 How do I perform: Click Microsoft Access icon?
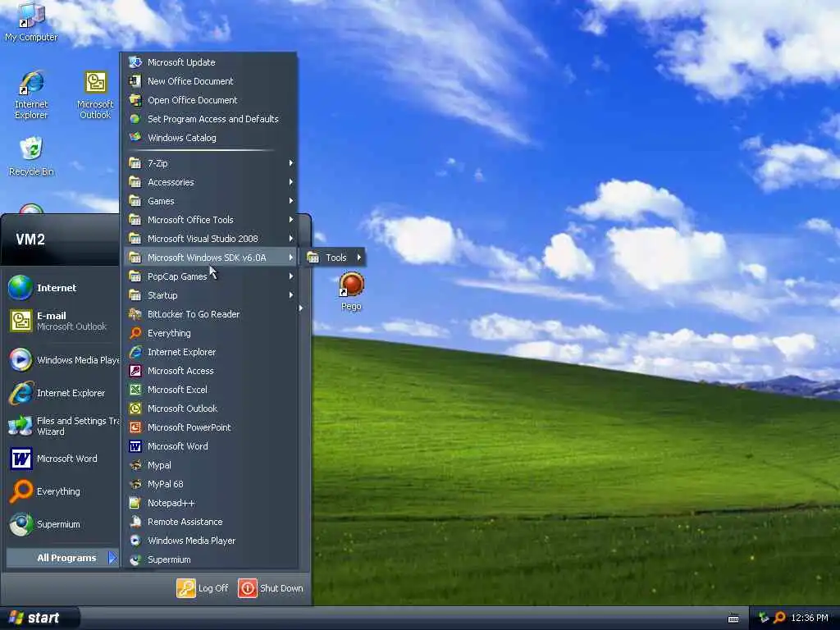click(135, 371)
